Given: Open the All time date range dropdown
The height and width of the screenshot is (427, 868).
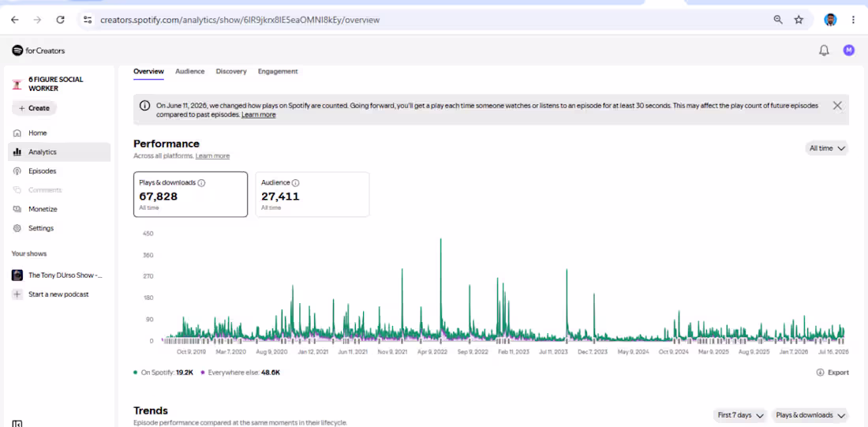Looking at the screenshot, I should coord(826,148).
